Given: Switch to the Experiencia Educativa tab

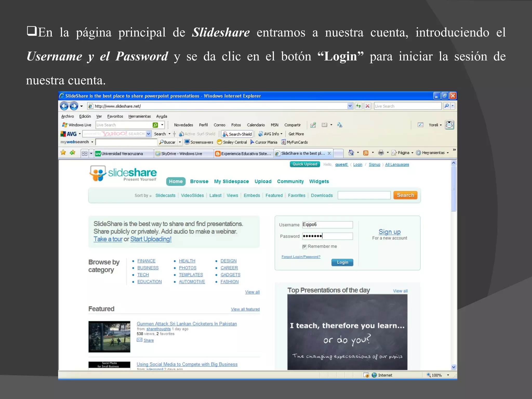Looking at the screenshot, I should pyautogui.click(x=244, y=154).
